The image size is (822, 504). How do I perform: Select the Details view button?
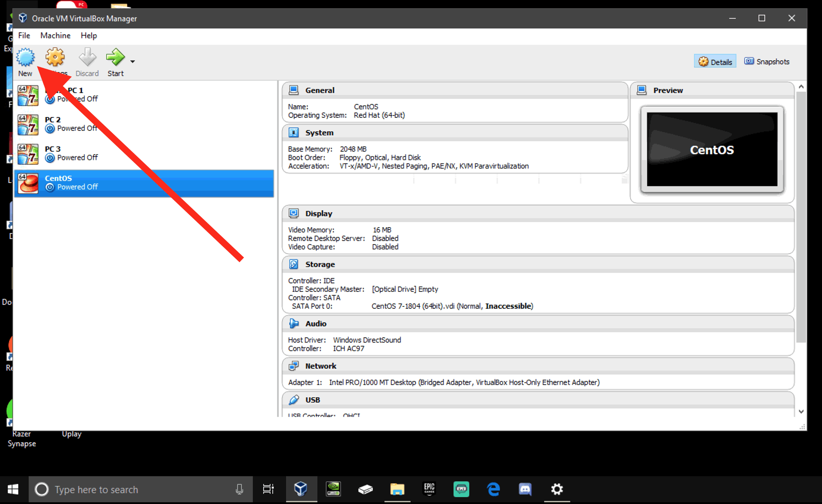tap(715, 62)
